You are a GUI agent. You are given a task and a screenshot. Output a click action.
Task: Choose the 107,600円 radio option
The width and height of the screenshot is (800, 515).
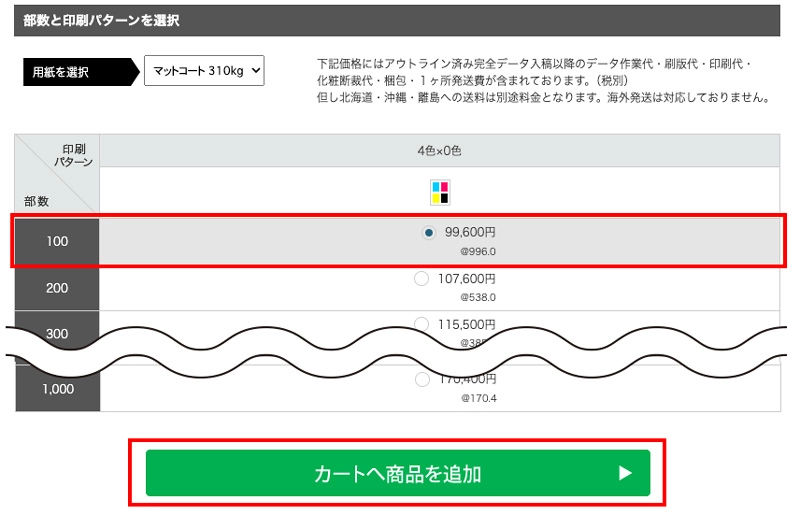coord(422,280)
